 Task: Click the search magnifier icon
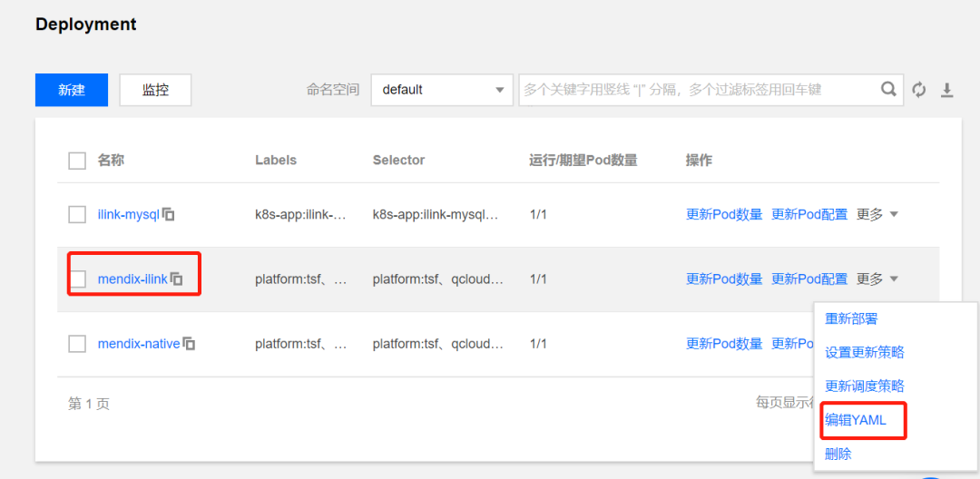pos(888,90)
